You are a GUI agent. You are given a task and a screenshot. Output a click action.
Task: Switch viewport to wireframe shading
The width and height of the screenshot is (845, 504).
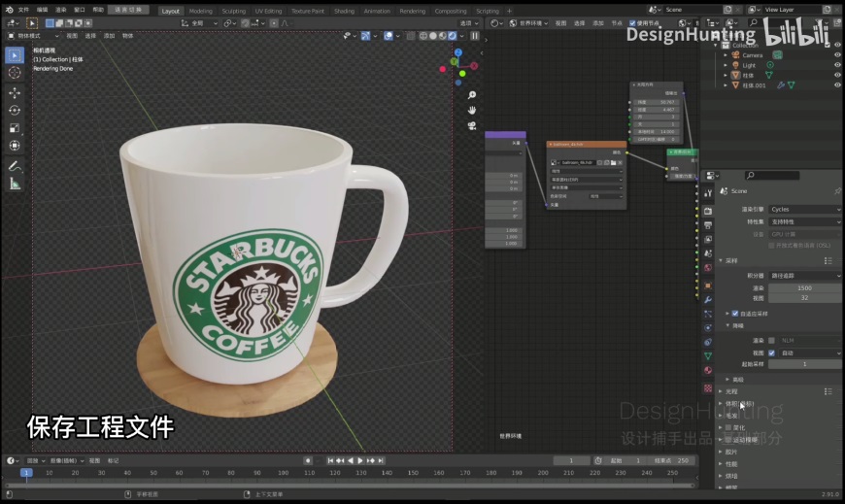(423, 36)
